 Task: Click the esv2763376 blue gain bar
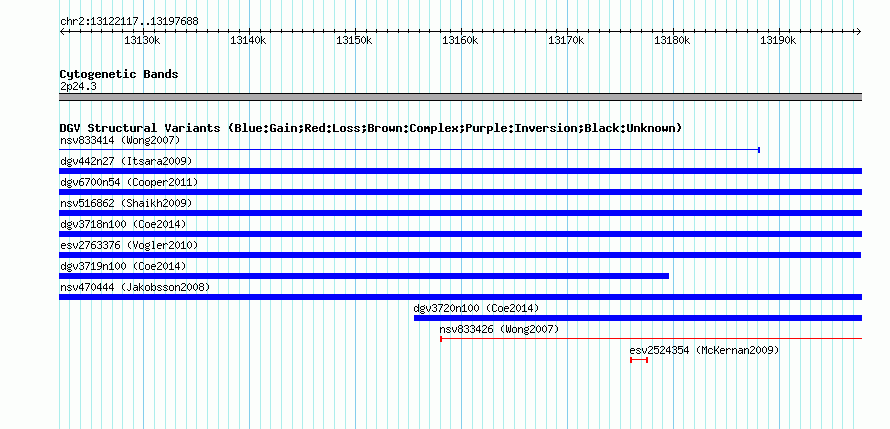(460, 255)
